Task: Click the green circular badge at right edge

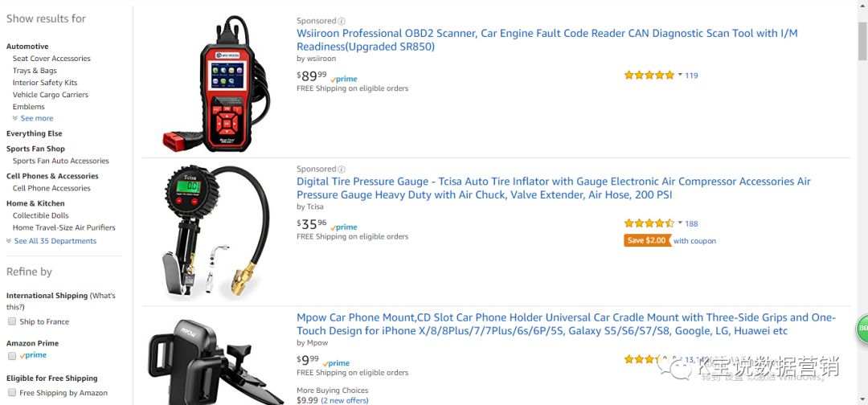Action: [862, 328]
